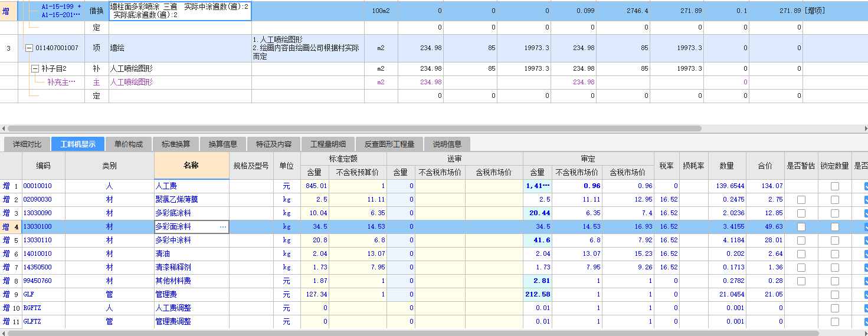
Task: Click quantity 139.6544 for 人工费
Action: [727, 186]
